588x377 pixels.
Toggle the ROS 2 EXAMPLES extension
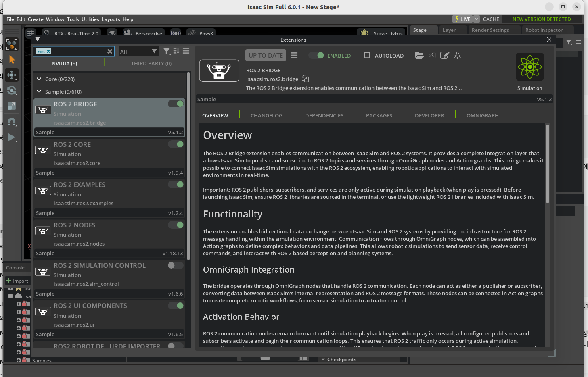click(176, 184)
